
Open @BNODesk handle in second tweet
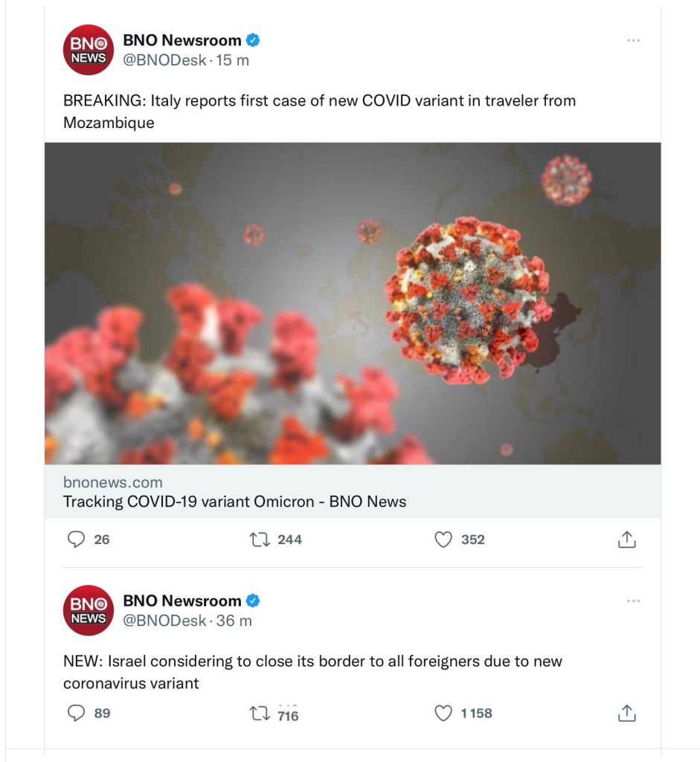[x=164, y=621]
